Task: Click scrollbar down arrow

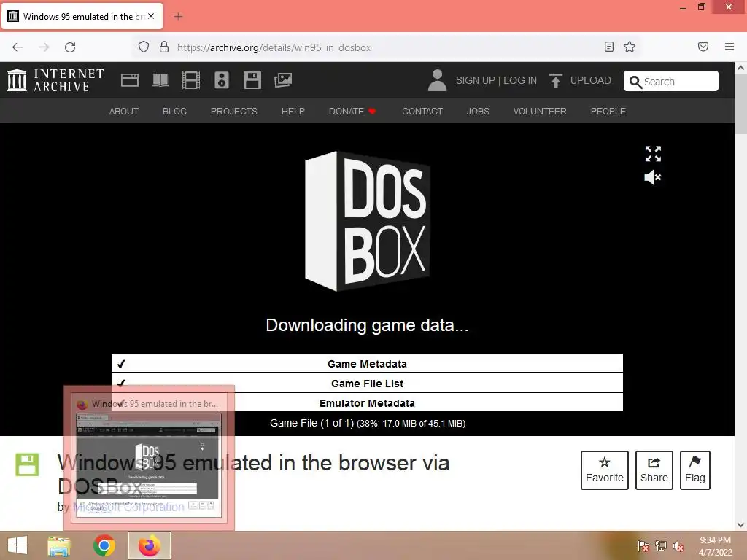Action: pyautogui.click(x=740, y=525)
